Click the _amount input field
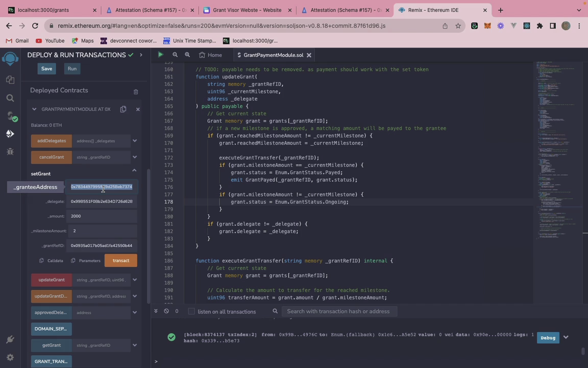 (x=102, y=216)
